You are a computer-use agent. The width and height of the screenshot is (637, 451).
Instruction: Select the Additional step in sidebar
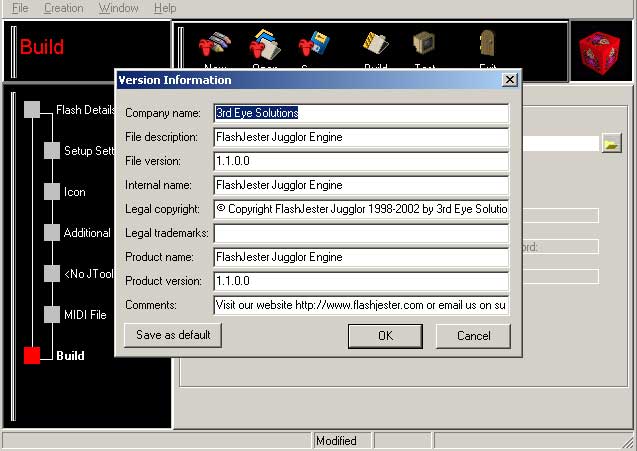[52, 233]
